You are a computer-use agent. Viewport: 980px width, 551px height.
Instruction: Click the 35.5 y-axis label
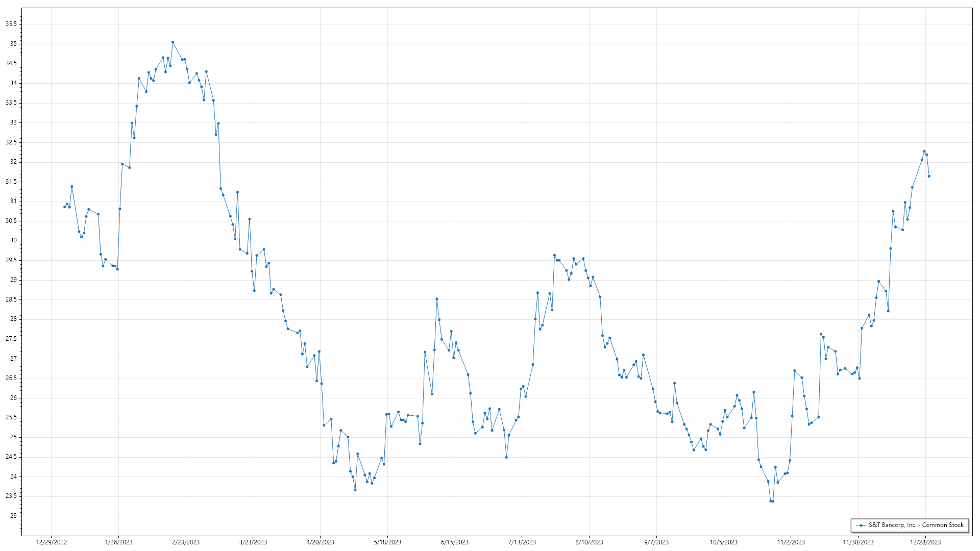point(11,24)
